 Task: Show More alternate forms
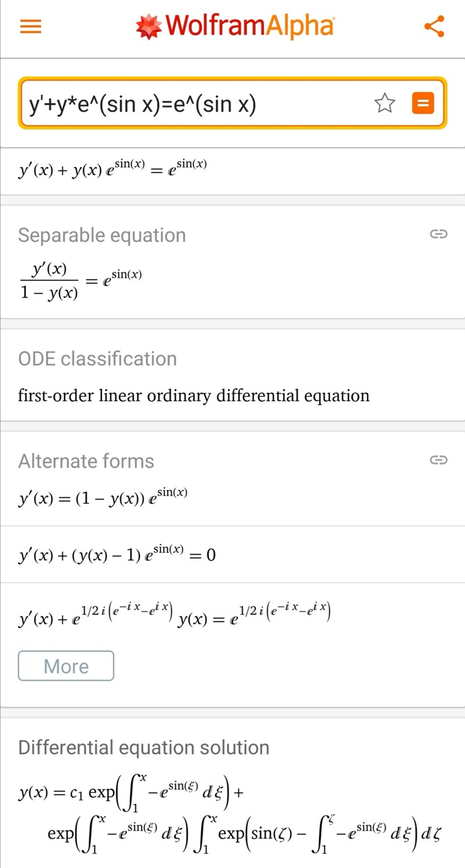click(x=66, y=666)
